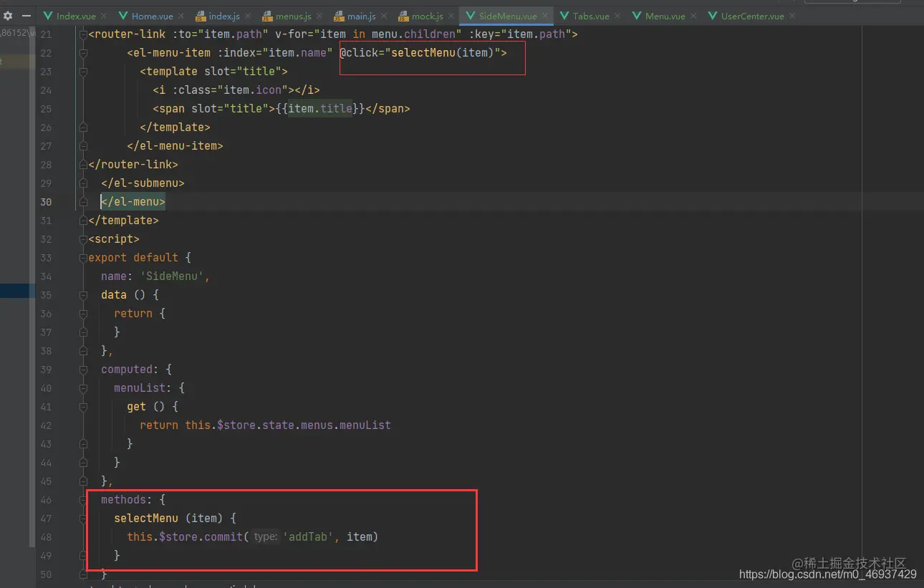The width and height of the screenshot is (924, 588).
Task: Fold the script block at line 32
Action: coord(83,238)
